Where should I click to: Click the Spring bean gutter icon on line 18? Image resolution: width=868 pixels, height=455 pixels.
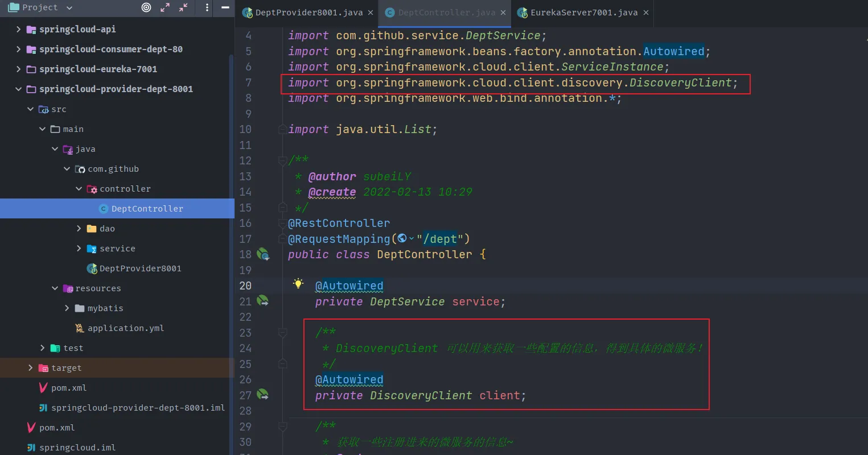(263, 254)
